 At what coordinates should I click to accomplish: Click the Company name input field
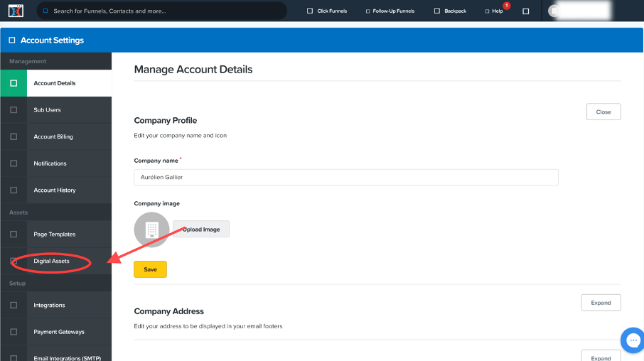[346, 177]
